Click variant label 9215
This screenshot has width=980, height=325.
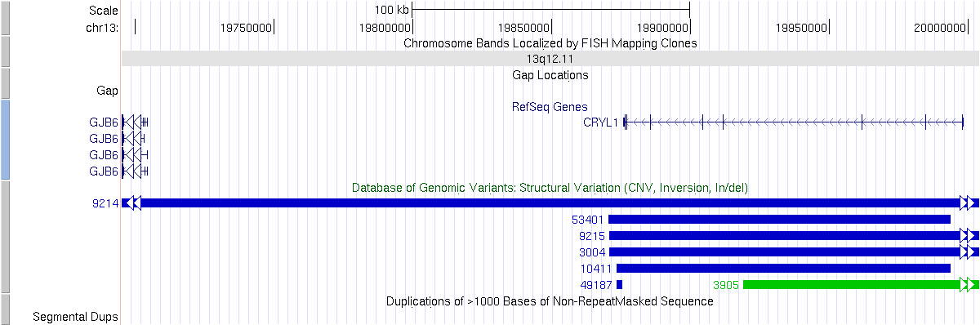[x=592, y=236]
